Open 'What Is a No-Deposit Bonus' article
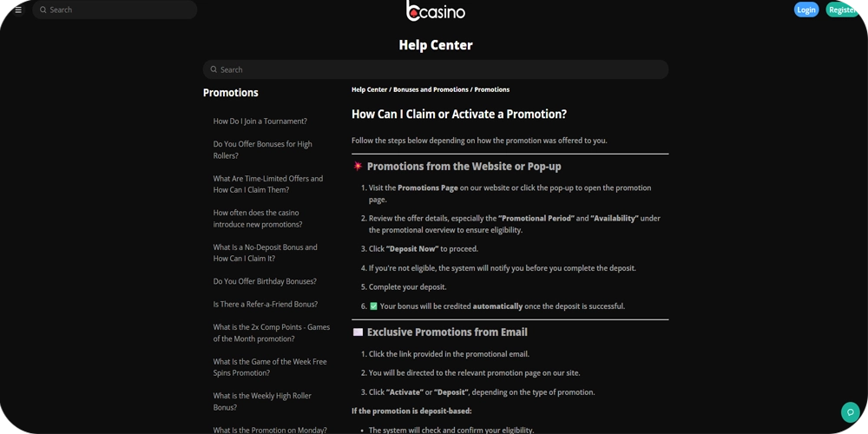 [265, 253]
